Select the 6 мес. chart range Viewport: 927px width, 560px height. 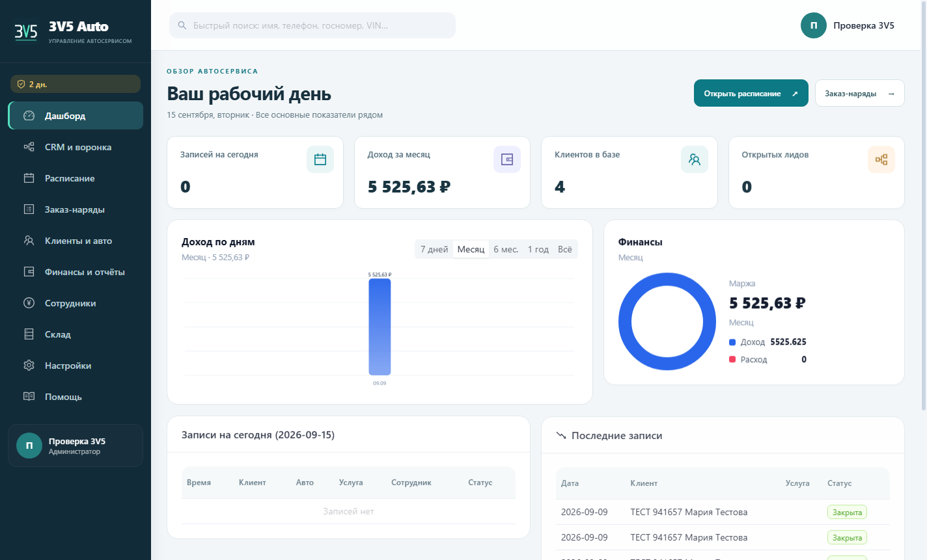(506, 249)
